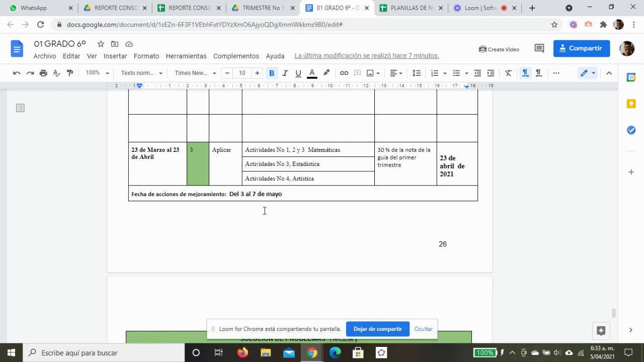This screenshot has height=362, width=644.
Task: Toggle italic formatting
Action: point(285,73)
